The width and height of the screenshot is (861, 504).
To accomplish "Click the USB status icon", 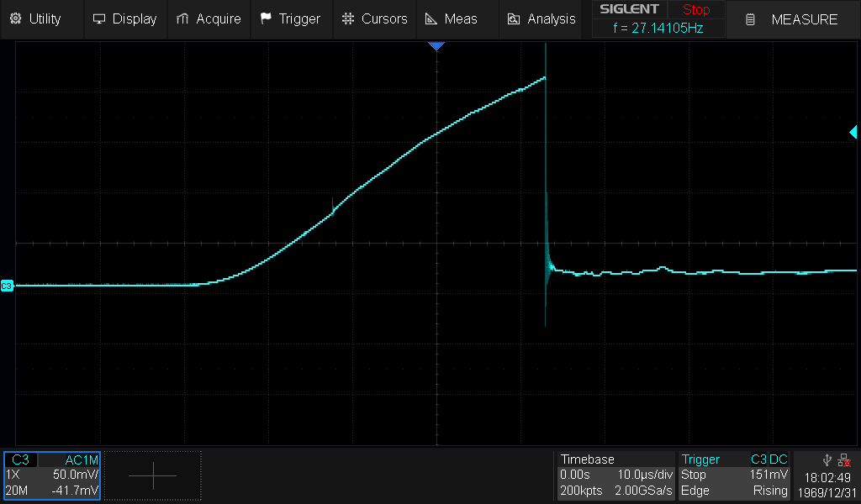I will coord(826,459).
